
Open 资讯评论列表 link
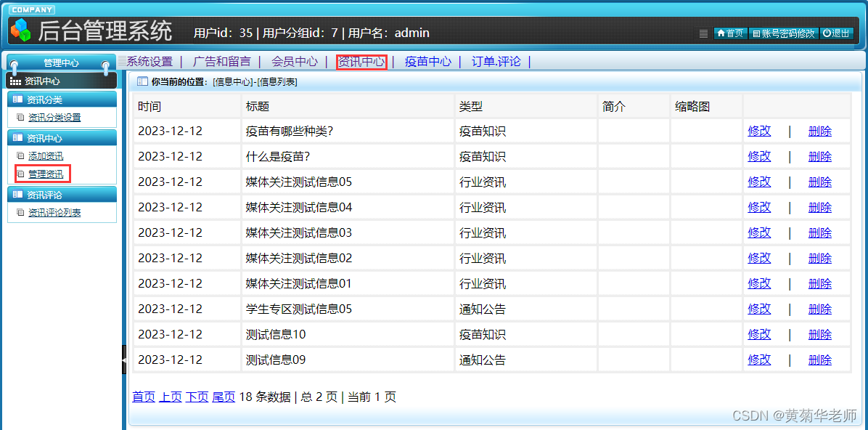pyautogui.click(x=55, y=212)
